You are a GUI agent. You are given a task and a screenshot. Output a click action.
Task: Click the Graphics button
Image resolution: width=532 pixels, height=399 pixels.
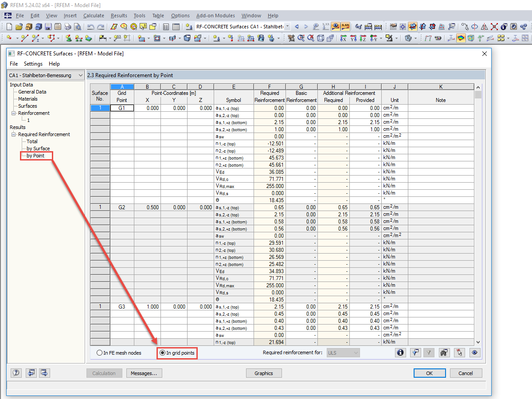coord(263,373)
